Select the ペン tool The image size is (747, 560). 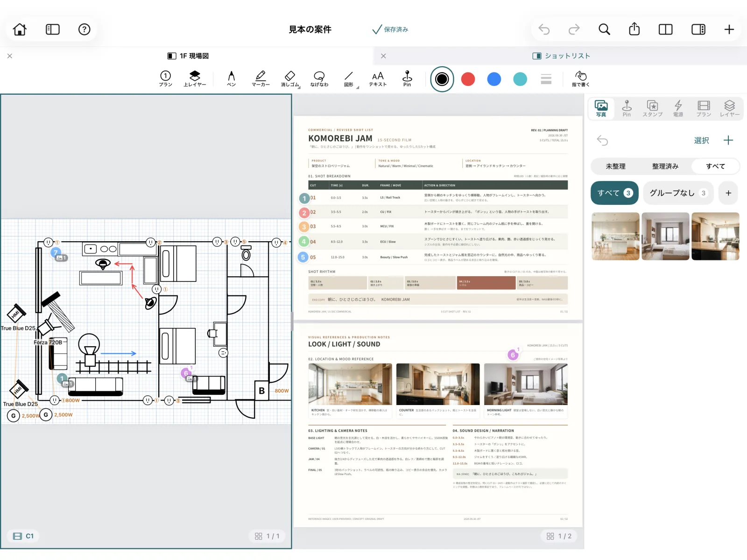coord(231,78)
